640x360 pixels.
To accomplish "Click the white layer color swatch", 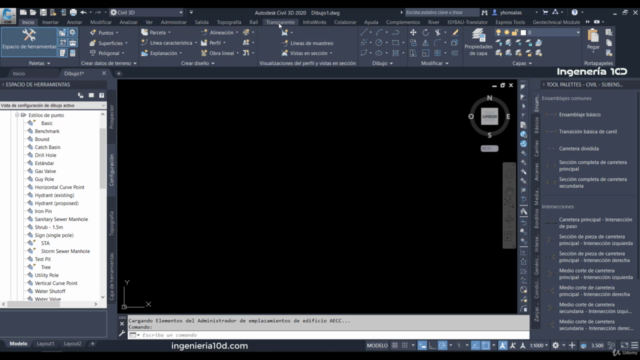I will 523,32.
